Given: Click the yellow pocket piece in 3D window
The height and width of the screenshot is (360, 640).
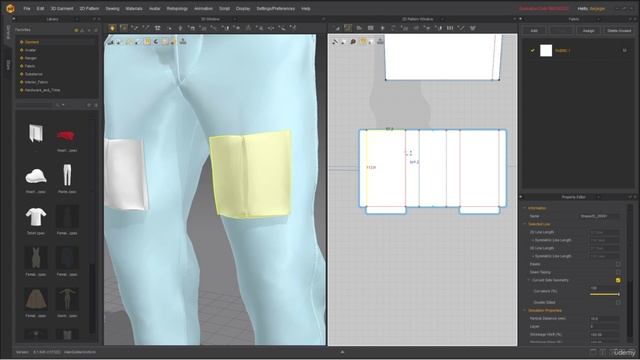Looking at the screenshot, I should (250, 175).
